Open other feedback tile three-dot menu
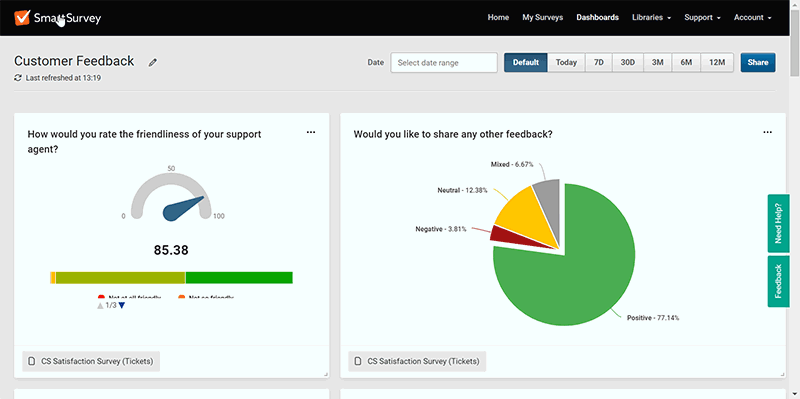 [x=767, y=132]
